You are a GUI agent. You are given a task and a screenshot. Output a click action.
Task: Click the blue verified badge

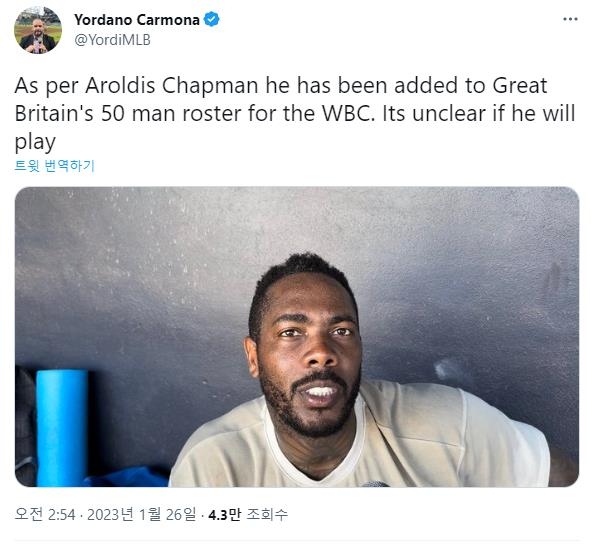tap(211, 20)
